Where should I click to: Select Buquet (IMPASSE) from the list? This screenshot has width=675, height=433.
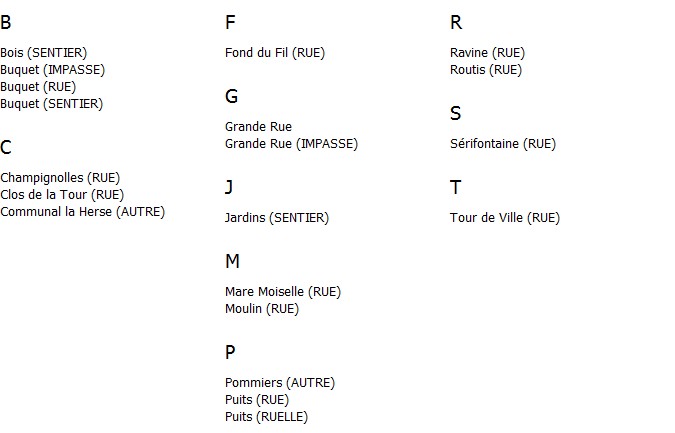click(53, 70)
